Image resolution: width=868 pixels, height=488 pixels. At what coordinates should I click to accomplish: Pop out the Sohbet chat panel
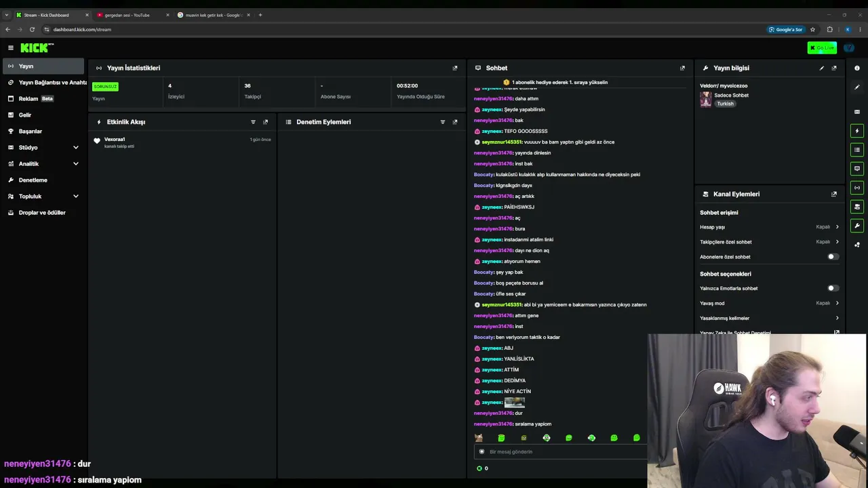pos(682,68)
